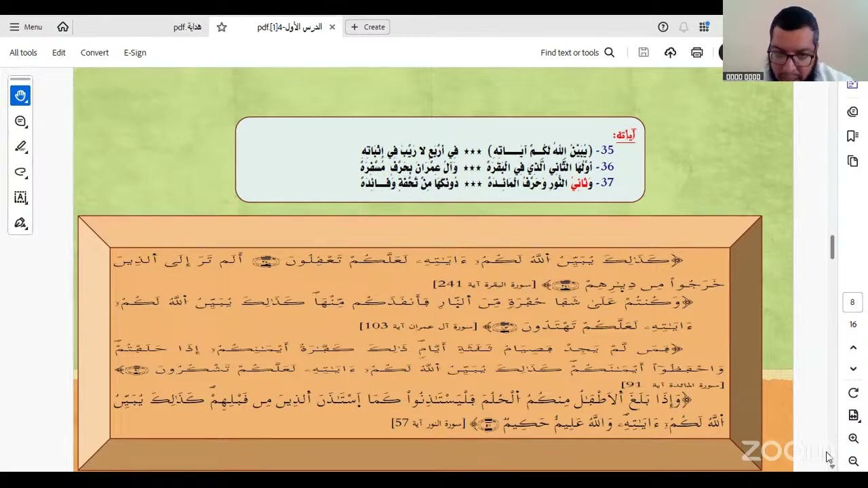The width and height of the screenshot is (868, 488).
Task: Choose the Add comment tool
Action: 20,121
